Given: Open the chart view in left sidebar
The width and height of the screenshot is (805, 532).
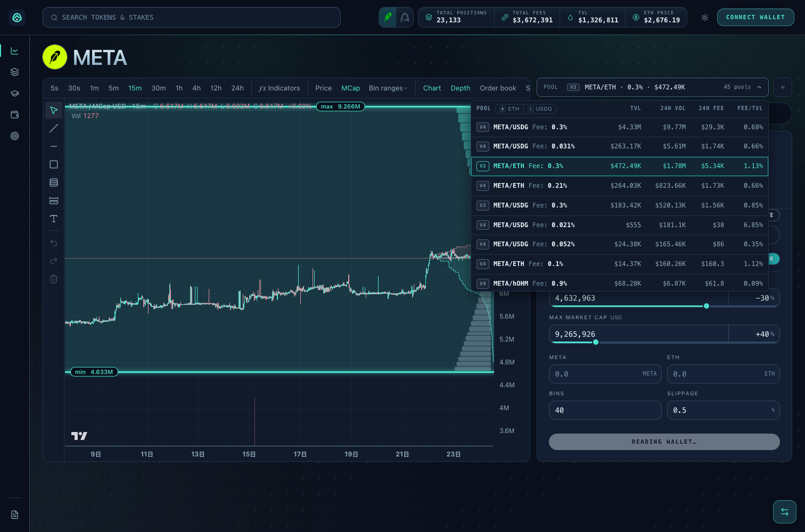Looking at the screenshot, I should pyautogui.click(x=15, y=51).
